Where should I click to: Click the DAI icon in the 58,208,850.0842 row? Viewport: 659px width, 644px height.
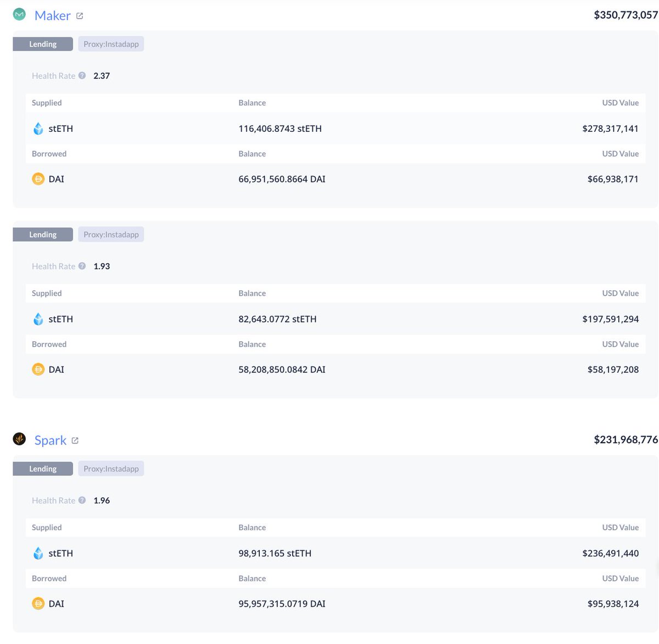click(x=38, y=369)
